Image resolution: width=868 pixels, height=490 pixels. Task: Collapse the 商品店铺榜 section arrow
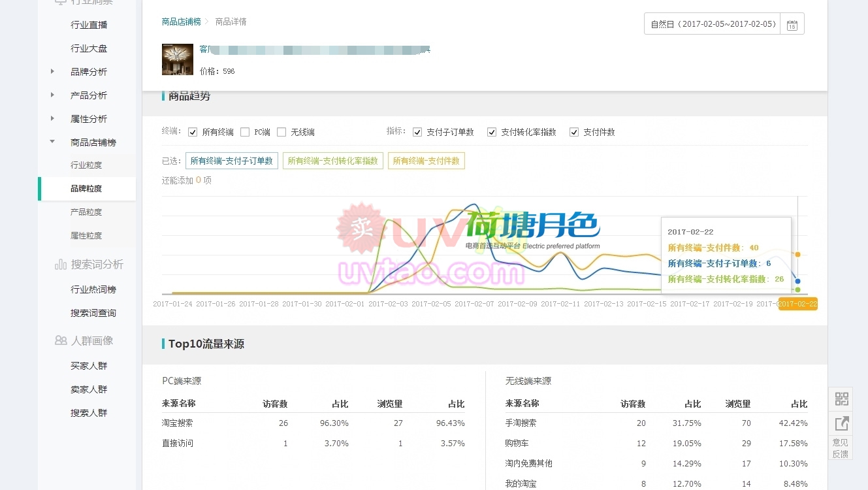pyautogui.click(x=52, y=142)
